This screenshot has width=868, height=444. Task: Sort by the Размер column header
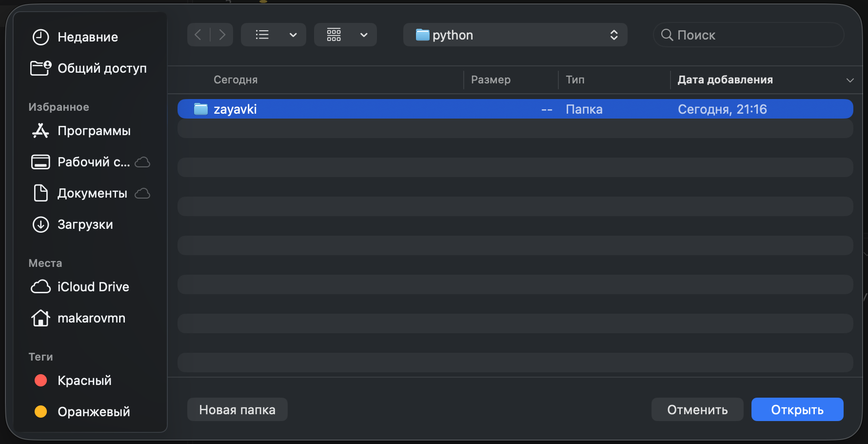click(x=491, y=80)
